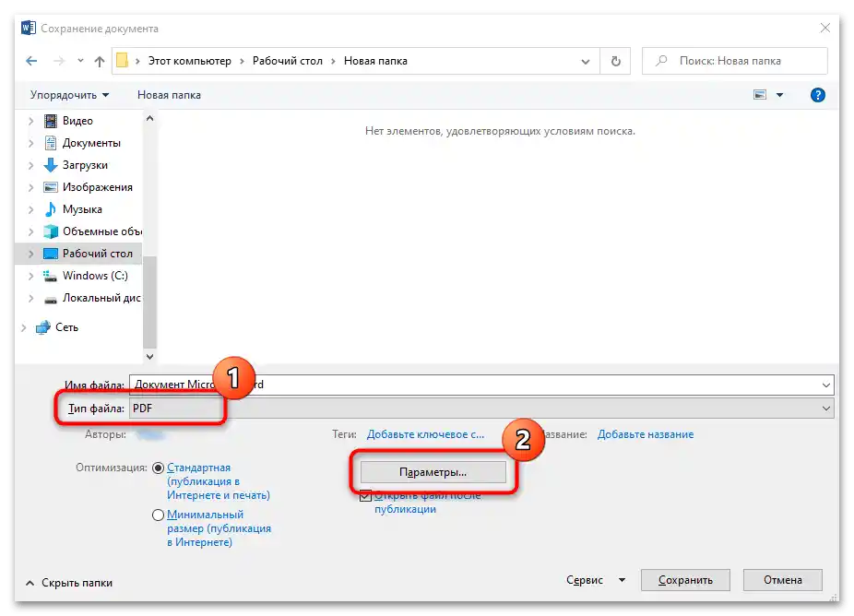Viewport: 854px width, 616px height.
Task: Open the Тип файла PDF combo box
Action: click(x=480, y=408)
